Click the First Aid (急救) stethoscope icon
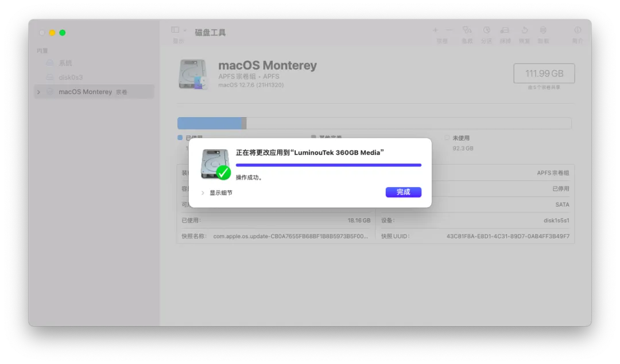This screenshot has height=364, width=620. (467, 30)
